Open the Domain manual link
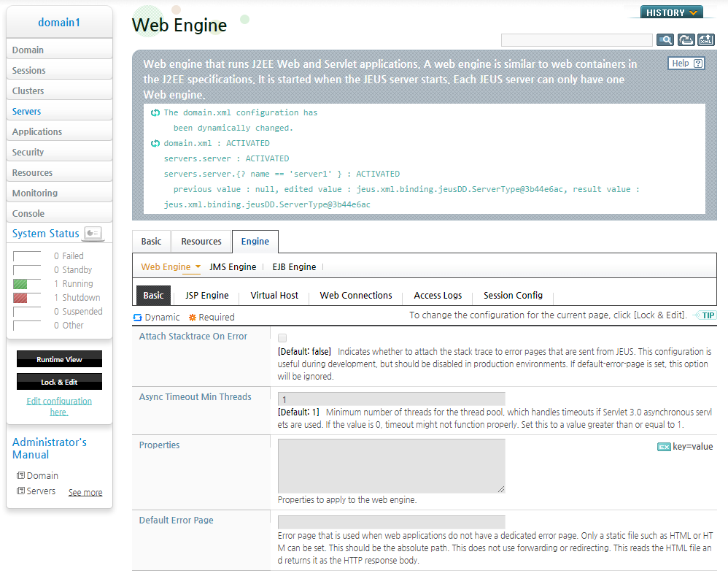The image size is (728, 576). click(x=42, y=475)
